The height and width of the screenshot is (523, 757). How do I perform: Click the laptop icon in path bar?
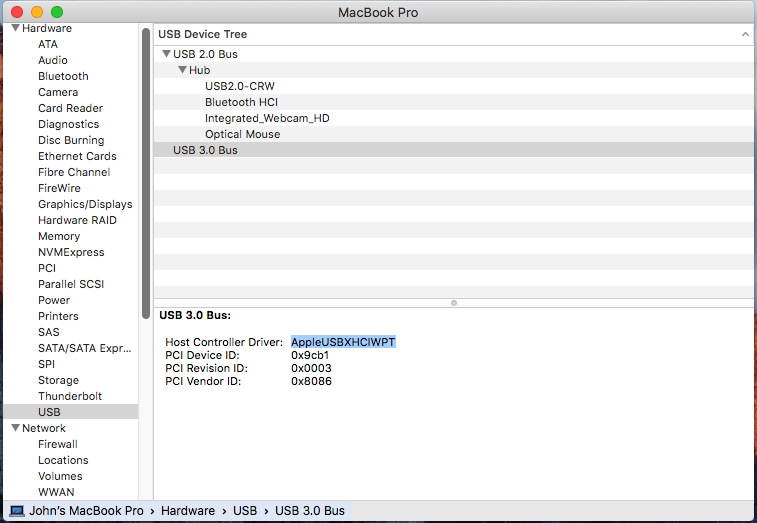(17, 510)
